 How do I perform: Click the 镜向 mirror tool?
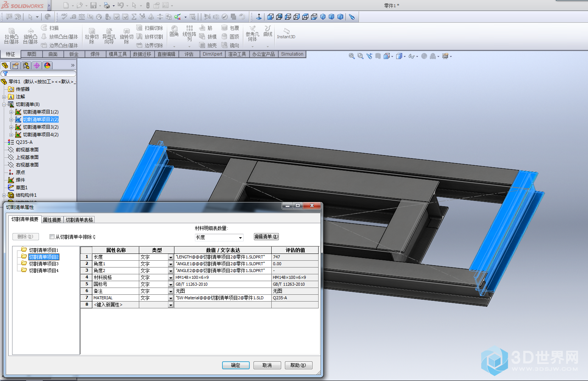tap(230, 45)
